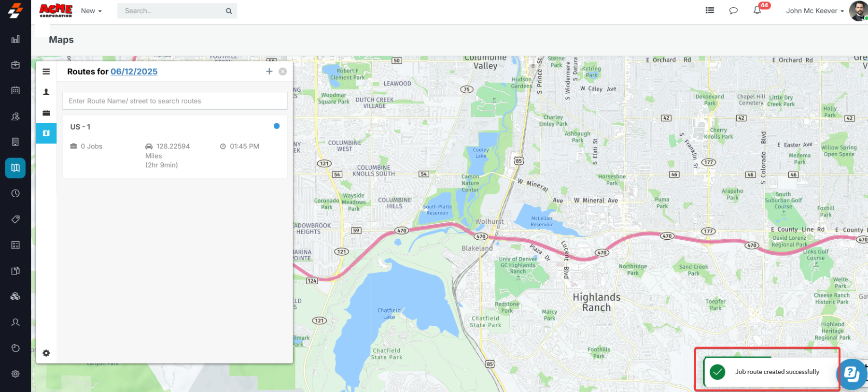
Task: Close the Routes panel
Action: (x=283, y=72)
